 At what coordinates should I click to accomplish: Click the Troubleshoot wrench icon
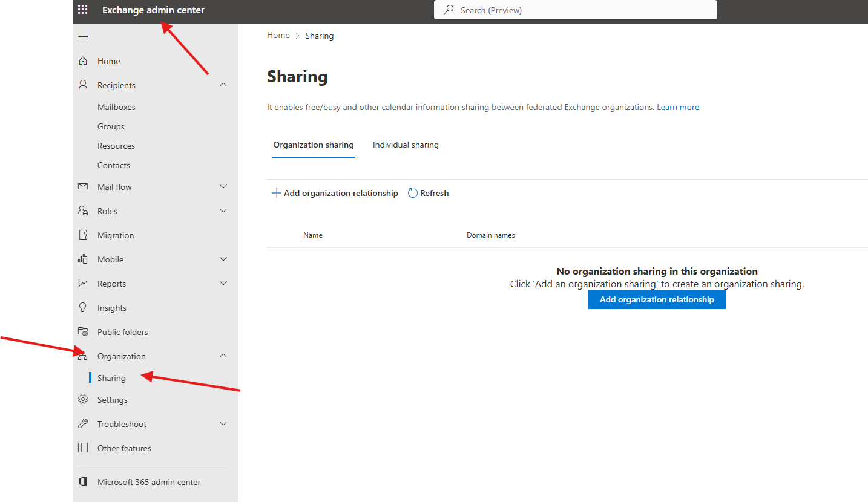[x=83, y=424]
